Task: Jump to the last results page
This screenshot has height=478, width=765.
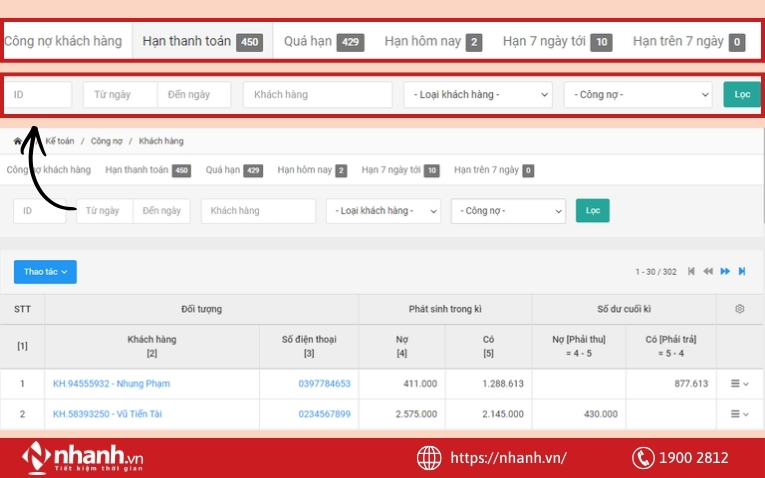Action: click(742, 271)
